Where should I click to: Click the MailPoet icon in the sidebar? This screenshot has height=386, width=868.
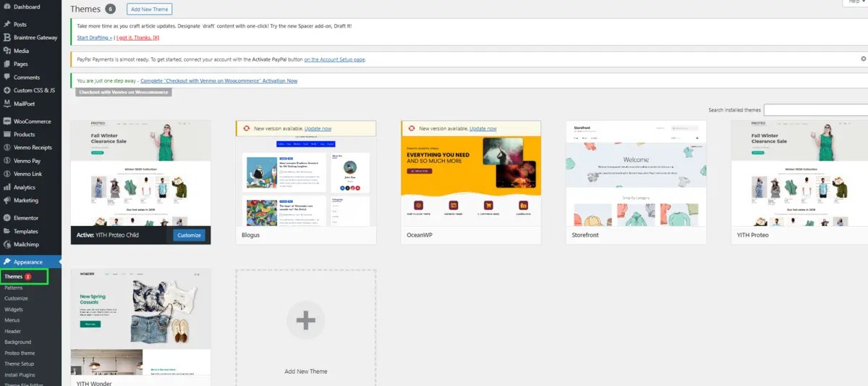(7, 104)
